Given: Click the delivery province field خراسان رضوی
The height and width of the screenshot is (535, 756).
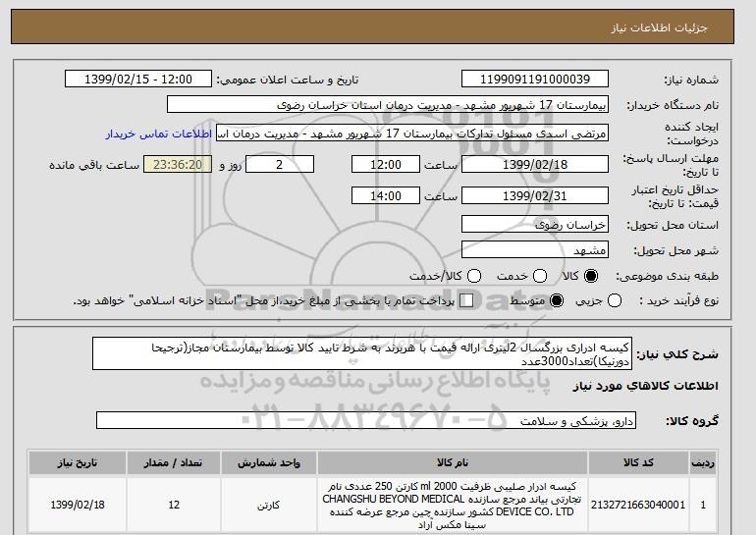Looking at the screenshot, I should pos(535,225).
